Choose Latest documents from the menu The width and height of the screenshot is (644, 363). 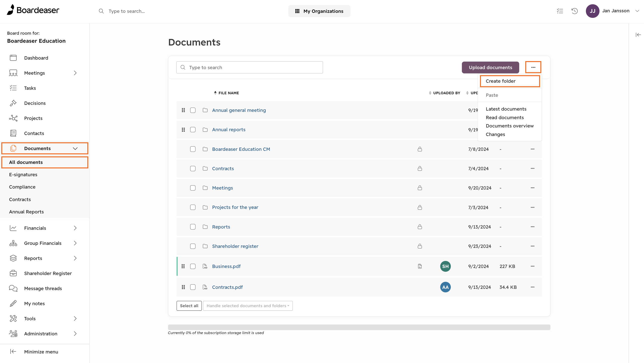tap(506, 109)
